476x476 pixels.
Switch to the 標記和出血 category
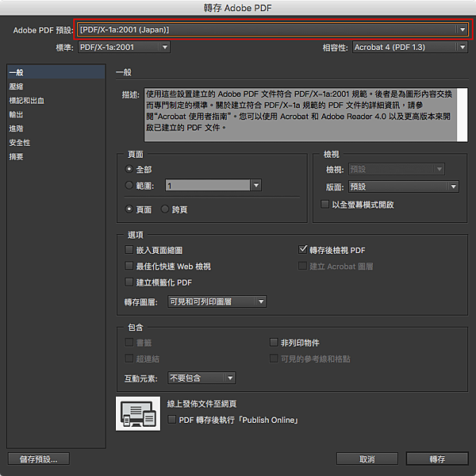[56, 100]
